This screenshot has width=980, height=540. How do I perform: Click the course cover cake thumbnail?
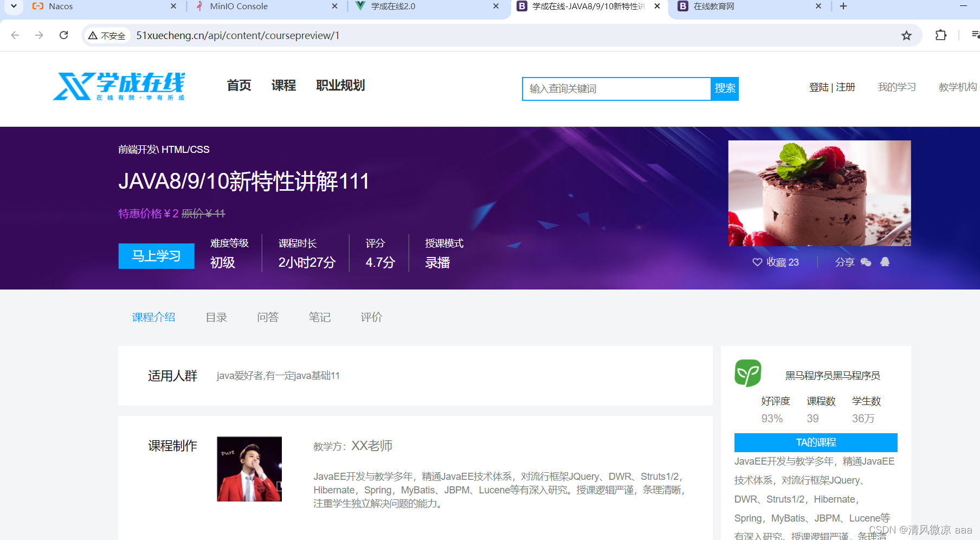point(820,194)
